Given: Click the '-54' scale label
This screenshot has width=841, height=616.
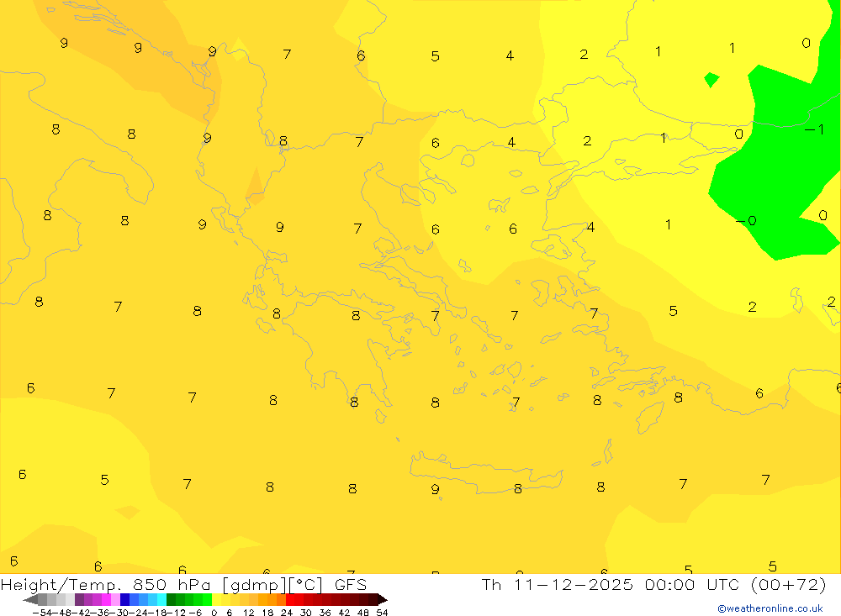Looking at the screenshot, I should coord(43,613).
